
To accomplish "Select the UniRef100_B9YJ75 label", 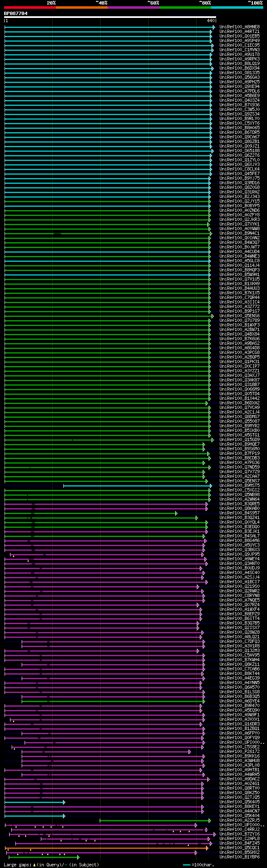I will pos(239,178).
